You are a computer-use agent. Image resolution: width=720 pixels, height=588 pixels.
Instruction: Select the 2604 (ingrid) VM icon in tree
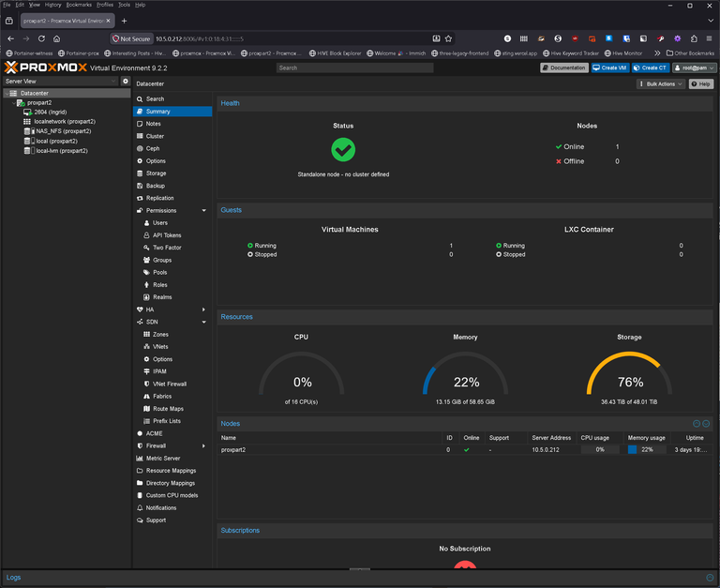click(x=27, y=113)
